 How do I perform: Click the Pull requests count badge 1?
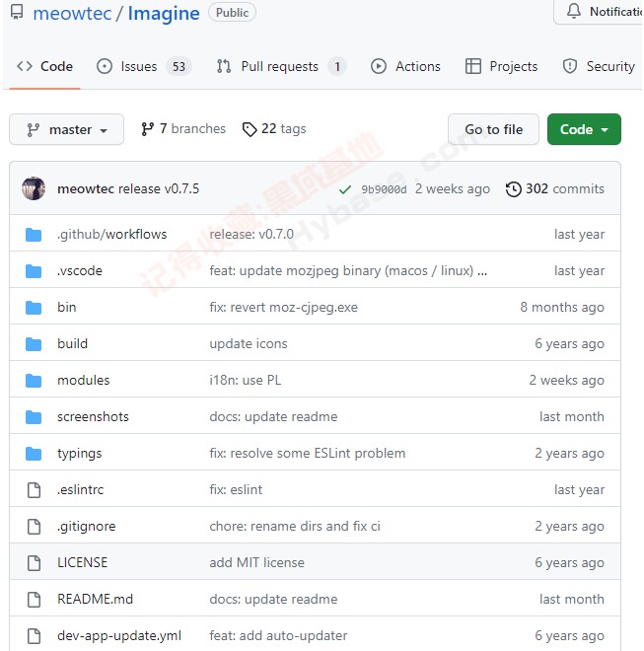pos(337,66)
